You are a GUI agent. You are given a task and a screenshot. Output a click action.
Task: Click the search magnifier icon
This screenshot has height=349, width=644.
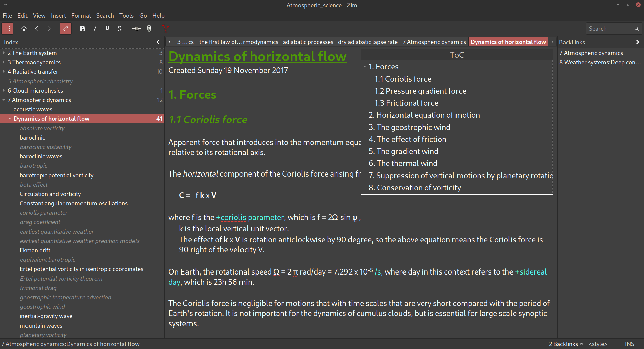[636, 28]
